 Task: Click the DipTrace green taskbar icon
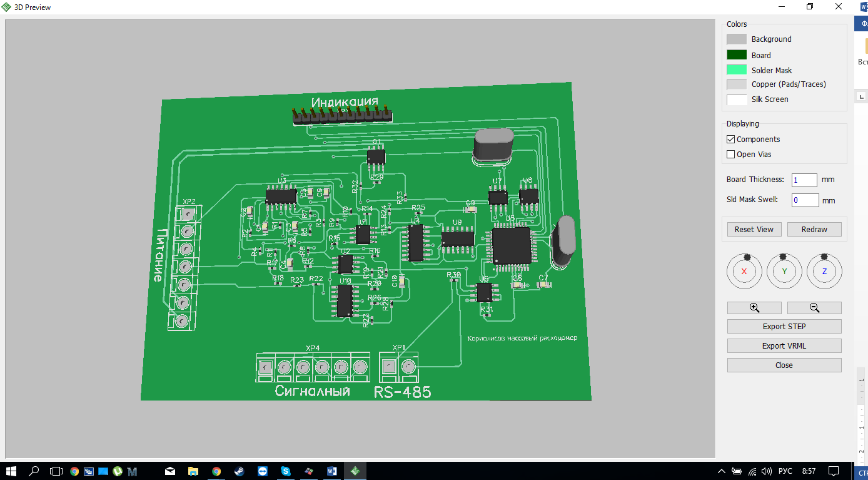coord(355,471)
